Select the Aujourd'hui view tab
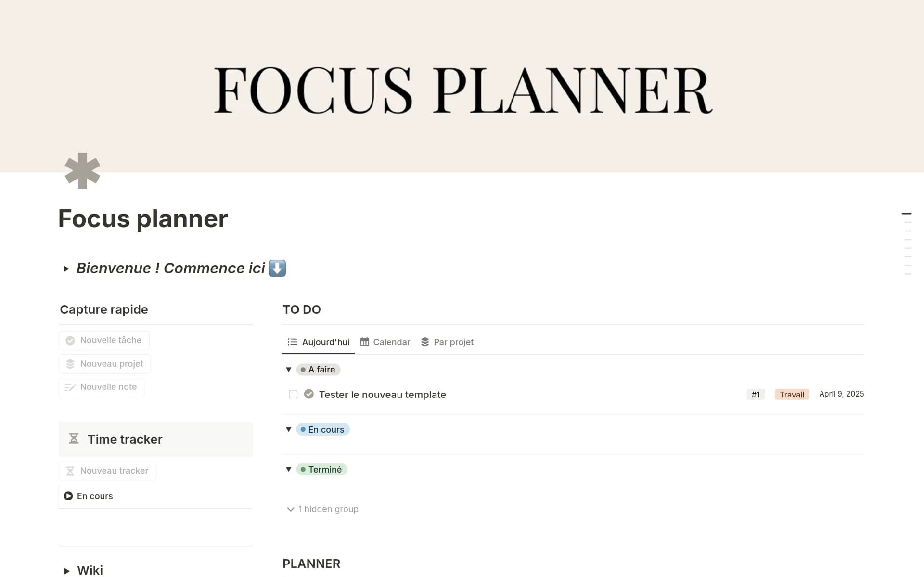The width and height of the screenshot is (924, 577). coord(319,342)
